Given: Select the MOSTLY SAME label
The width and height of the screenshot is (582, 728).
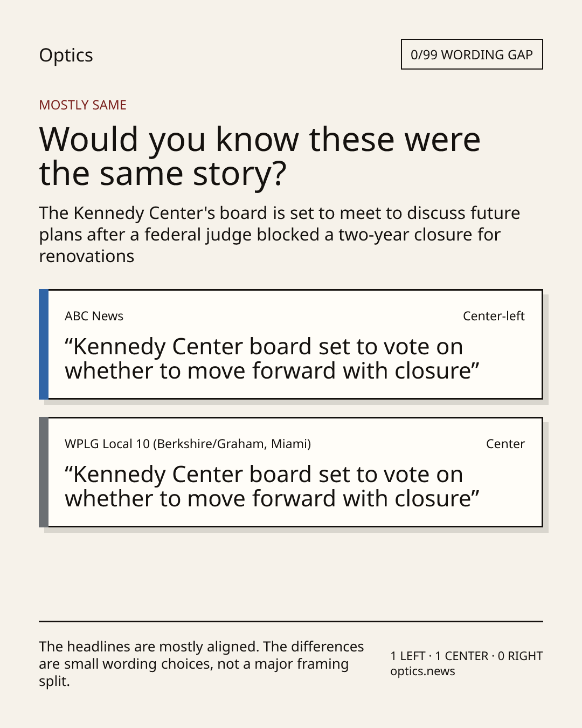Looking at the screenshot, I should [82, 105].
